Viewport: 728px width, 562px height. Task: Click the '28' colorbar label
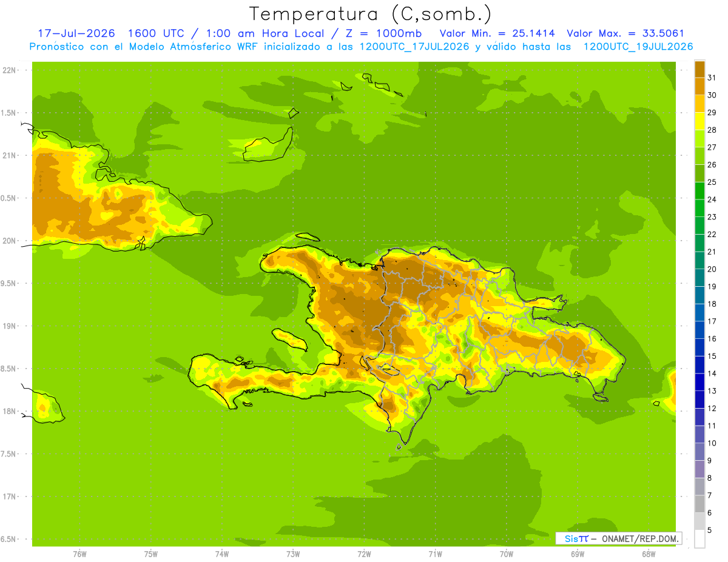pos(712,130)
